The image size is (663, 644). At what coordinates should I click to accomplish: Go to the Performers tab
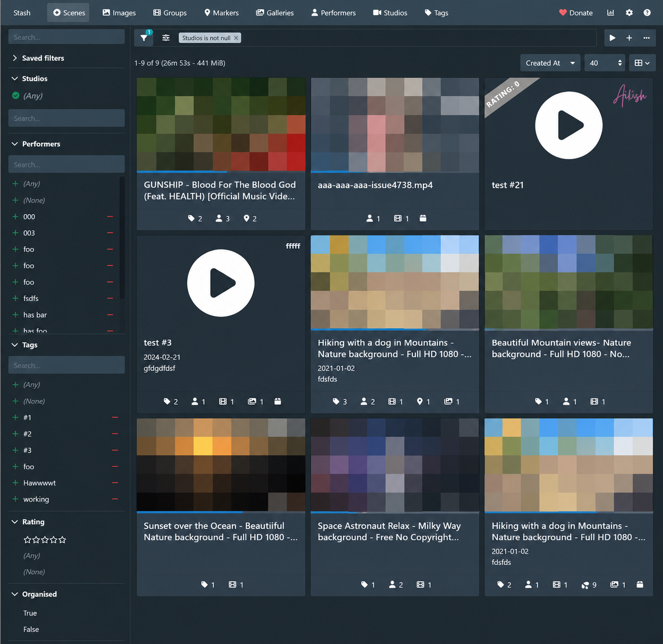point(334,13)
